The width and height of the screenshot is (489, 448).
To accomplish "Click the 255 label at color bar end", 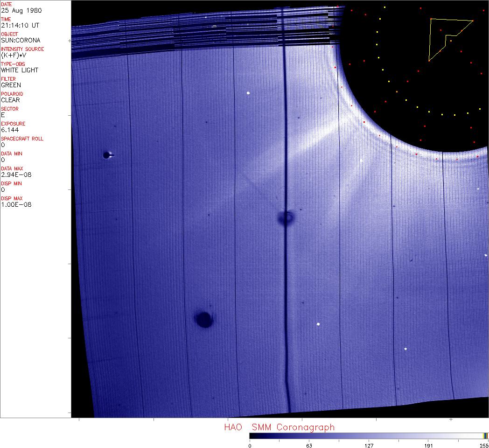I will [x=483, y=445].
